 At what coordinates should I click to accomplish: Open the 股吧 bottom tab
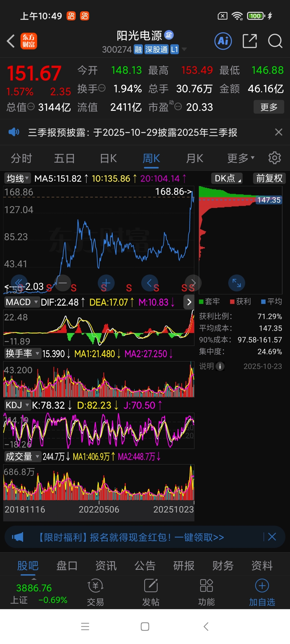pos(28,566)
